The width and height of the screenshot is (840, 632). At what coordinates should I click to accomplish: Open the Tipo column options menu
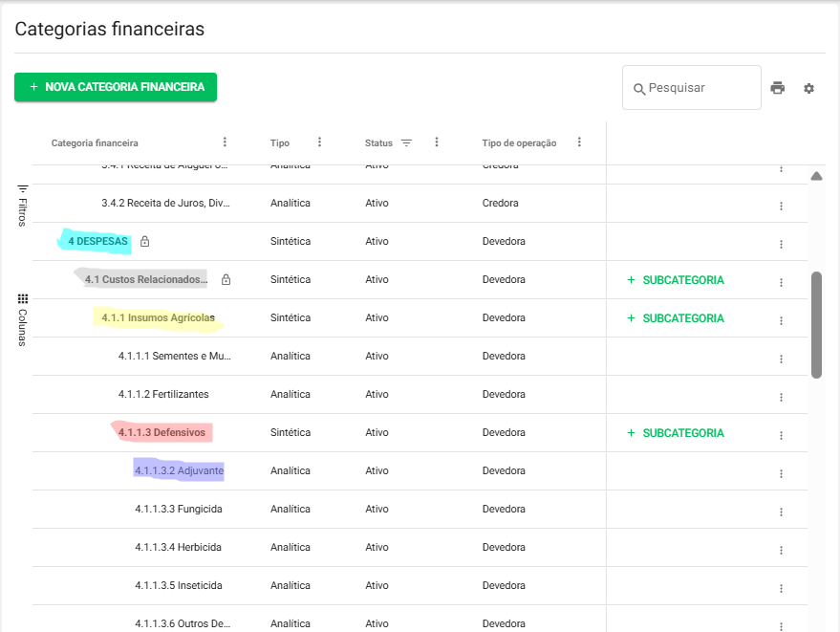tap(319, 142)
